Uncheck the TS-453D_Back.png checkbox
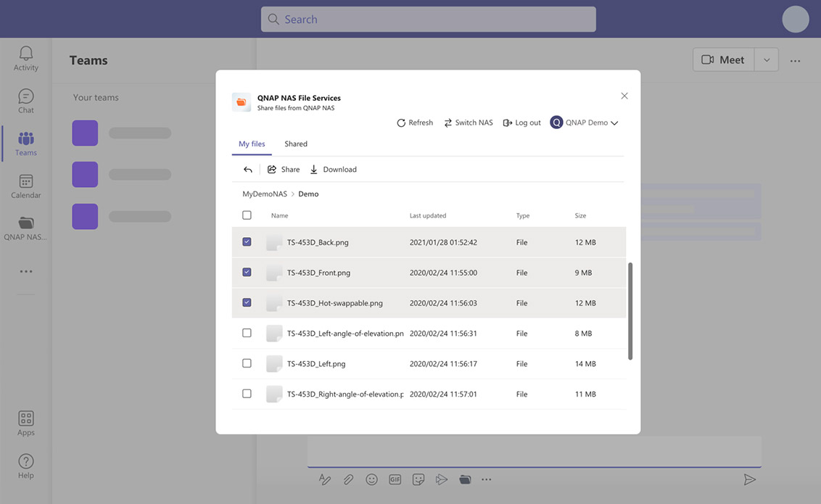This screenshot has width=821, height=504. pos(247,242)
